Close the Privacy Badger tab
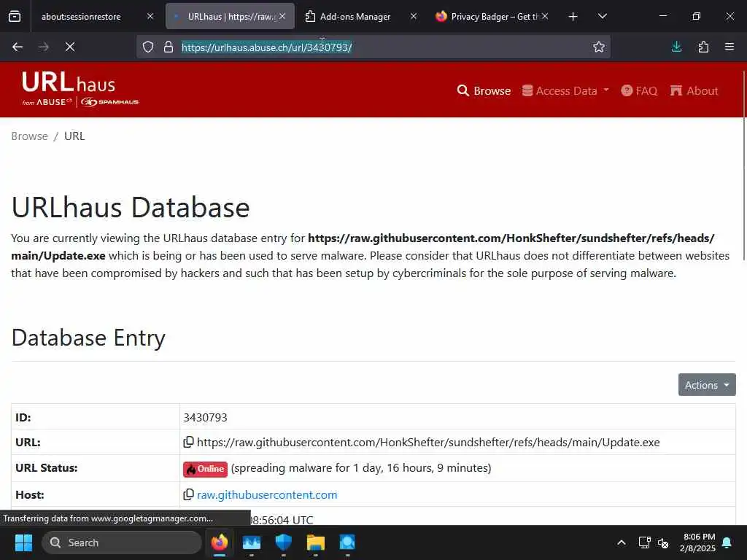 [x=545, y=16]
